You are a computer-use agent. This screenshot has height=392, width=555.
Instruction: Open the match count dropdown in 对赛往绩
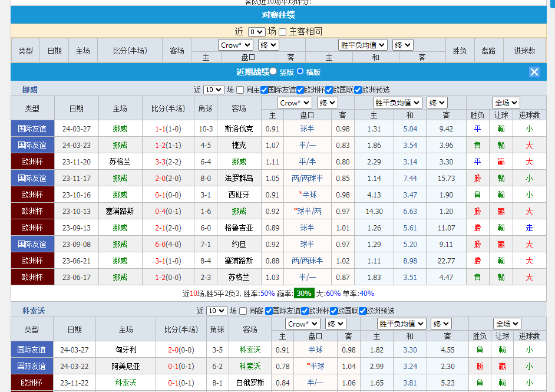[256, 31]
